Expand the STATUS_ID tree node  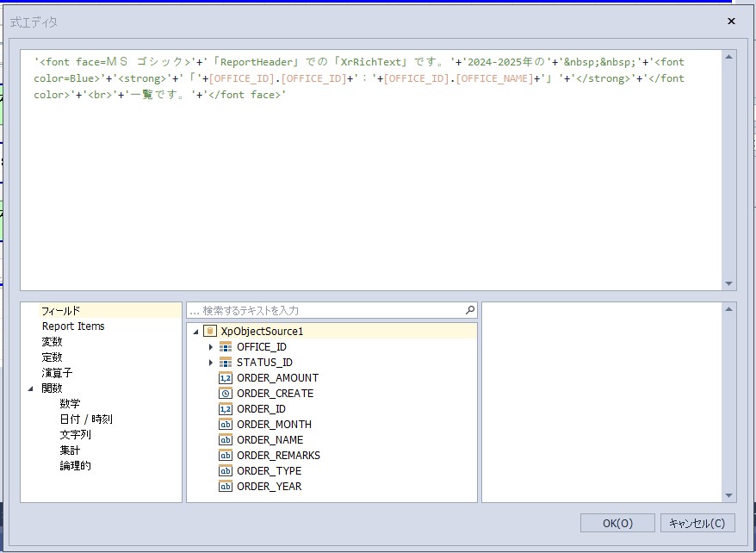210,362
